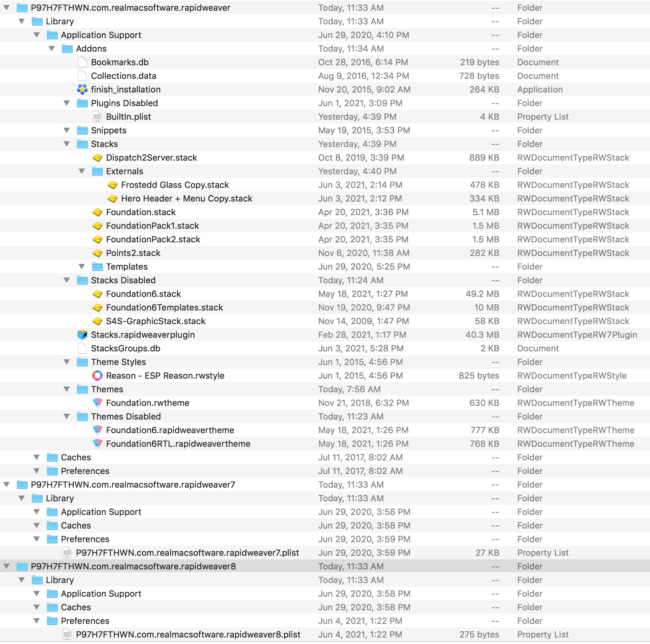Collapse the Plugins Disabled folder triangle
The height and width of the screenshot is (644, 650).
[x=67, y=103]
